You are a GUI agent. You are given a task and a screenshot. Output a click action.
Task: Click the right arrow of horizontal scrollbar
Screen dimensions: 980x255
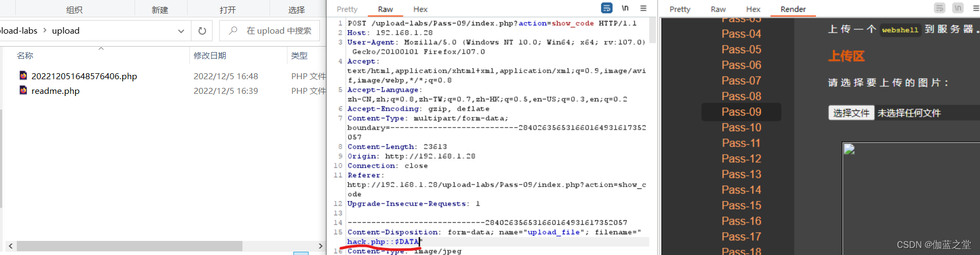coord(321,246)
